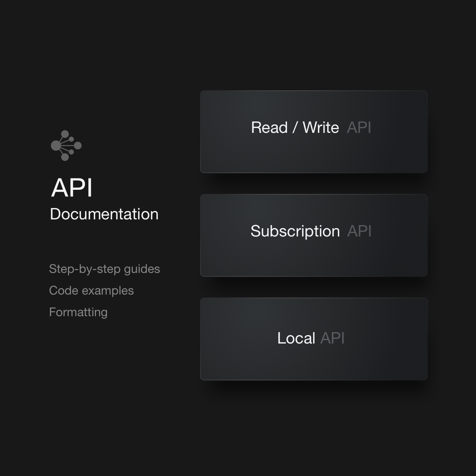Click the bottom node of the hub logo
Viewport: 476px width, 476px height.
click(x=65, y=157)
